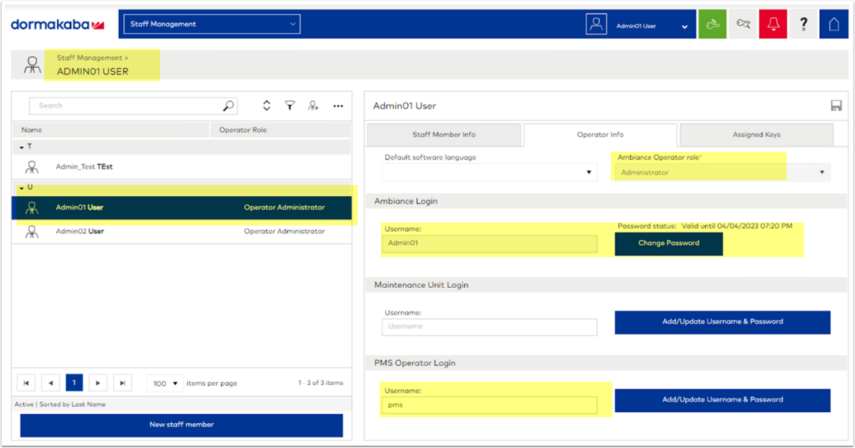Click the red alarm bell icon
The image size is (855, 448).
772,24
